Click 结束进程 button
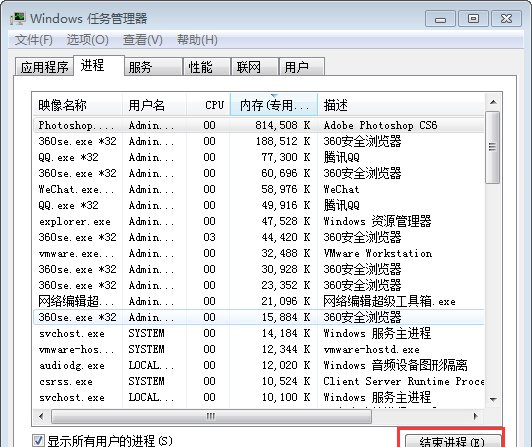Viewport: 532px width, 447px height. [x=453, y=441]
